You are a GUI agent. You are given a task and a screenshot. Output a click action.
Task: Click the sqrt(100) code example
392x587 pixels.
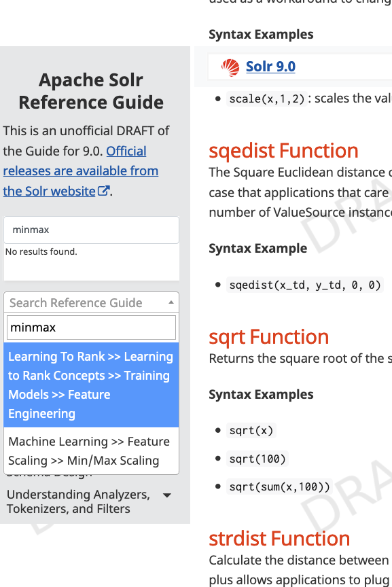pyautogui.click(x=257, y=459)
